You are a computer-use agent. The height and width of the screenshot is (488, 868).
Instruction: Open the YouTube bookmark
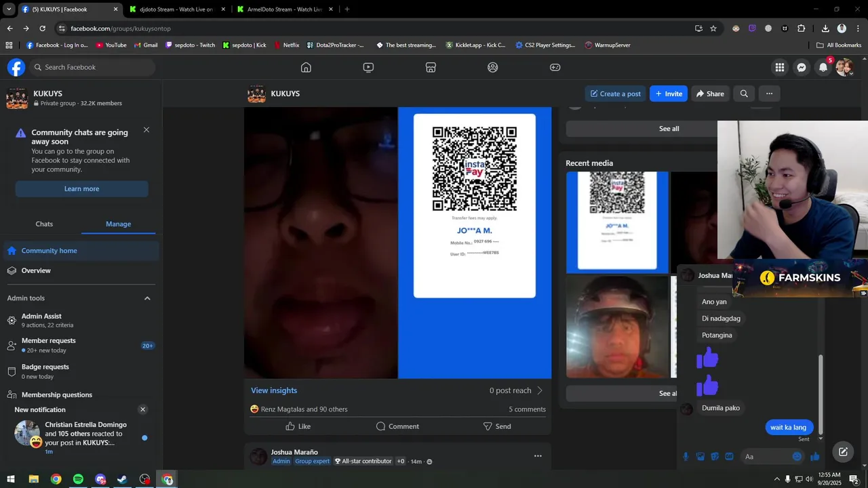click(x=111, y=45)
